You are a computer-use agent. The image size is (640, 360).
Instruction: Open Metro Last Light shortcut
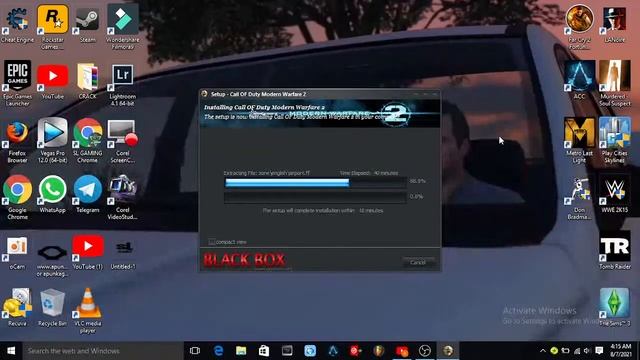579,141
